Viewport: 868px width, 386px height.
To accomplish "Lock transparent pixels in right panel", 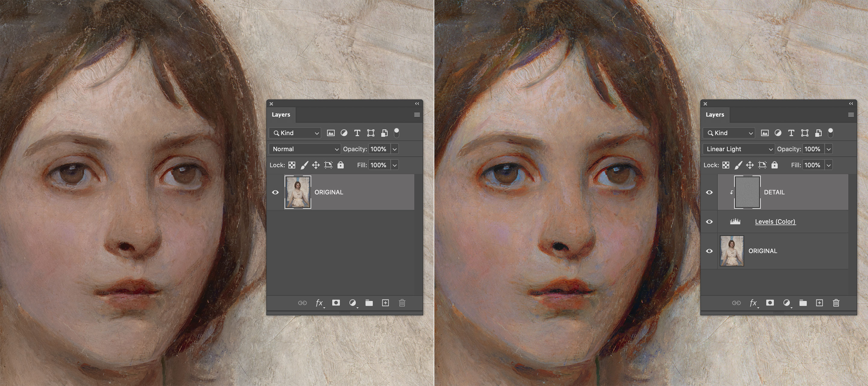I will pos(726,165).
